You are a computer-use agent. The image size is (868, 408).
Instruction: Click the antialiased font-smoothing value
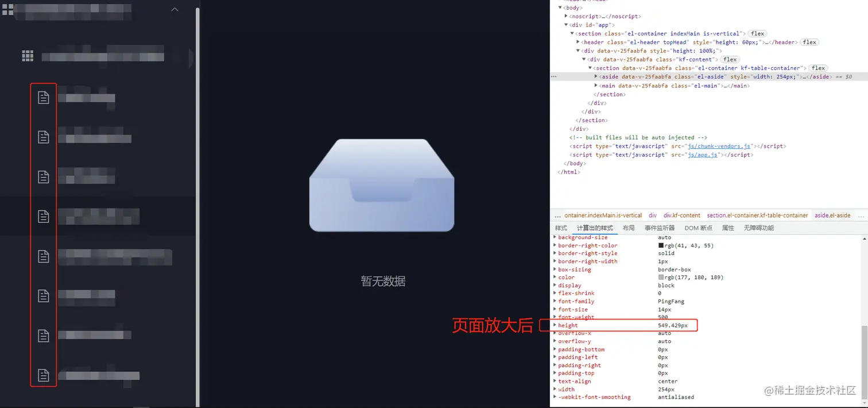coord(676,397)
